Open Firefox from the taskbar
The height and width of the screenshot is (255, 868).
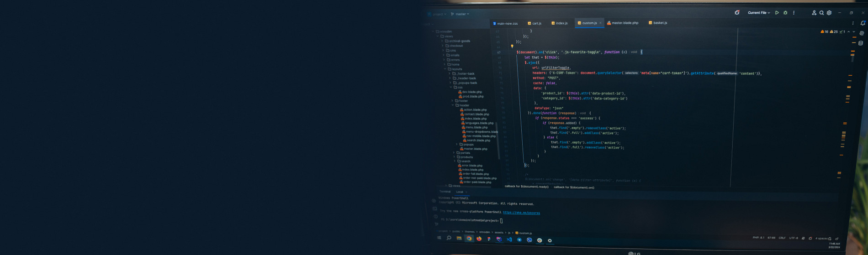coord(479,239)
